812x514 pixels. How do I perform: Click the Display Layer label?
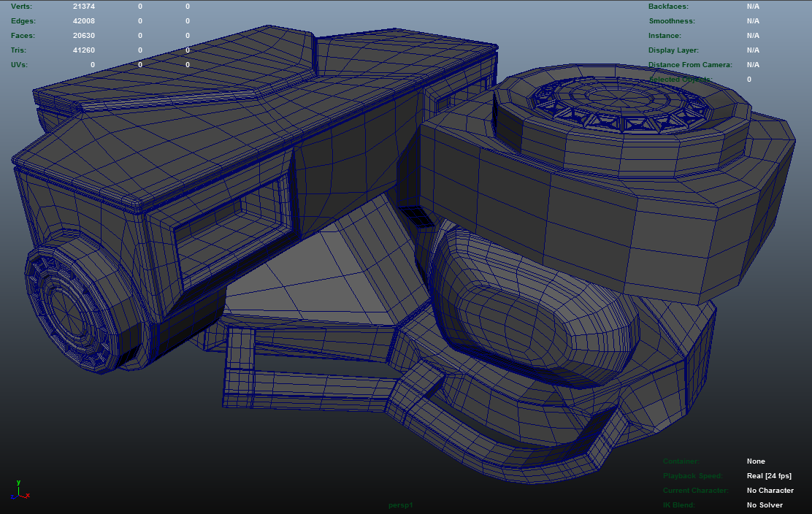click(x=673, y=50)
